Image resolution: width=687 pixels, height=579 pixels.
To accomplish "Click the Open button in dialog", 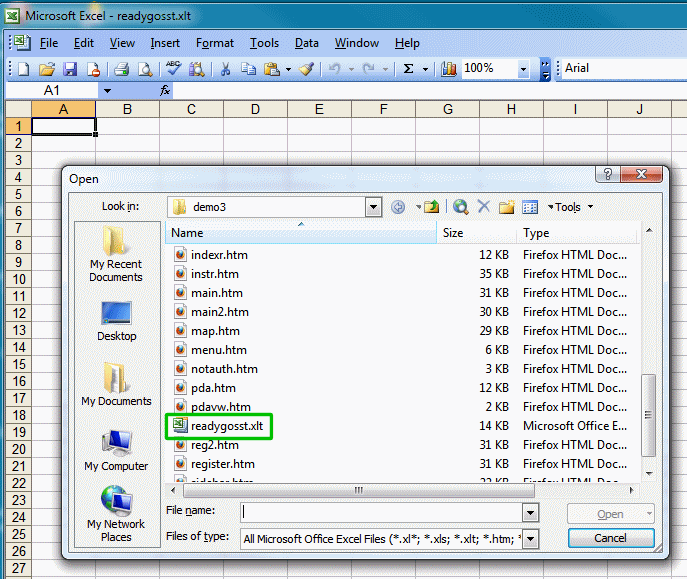I will pyautogui.click(x=611, y=514).
